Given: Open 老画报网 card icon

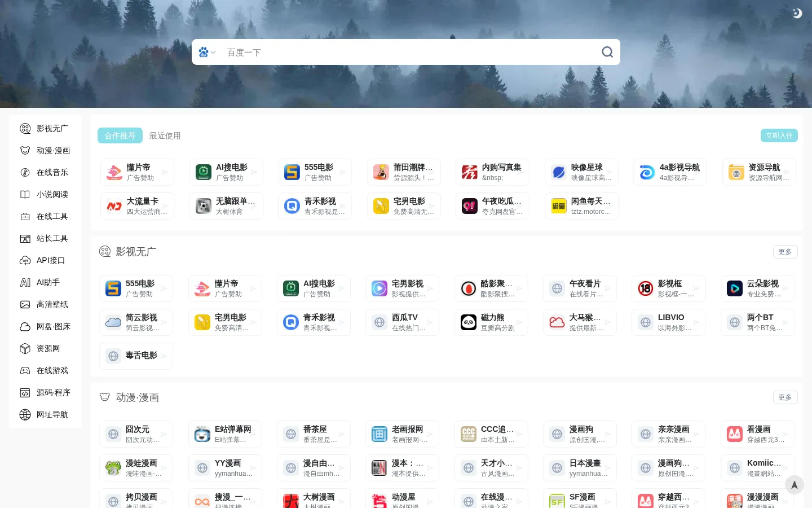Looking at the screenshot, I should pyautogui.click(x=379, y=434).
